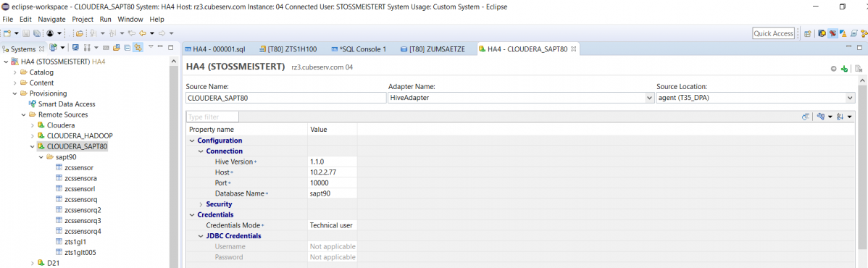Open the Navigate menu
Viewport: 868px width, 268px height.
point(51,19)
